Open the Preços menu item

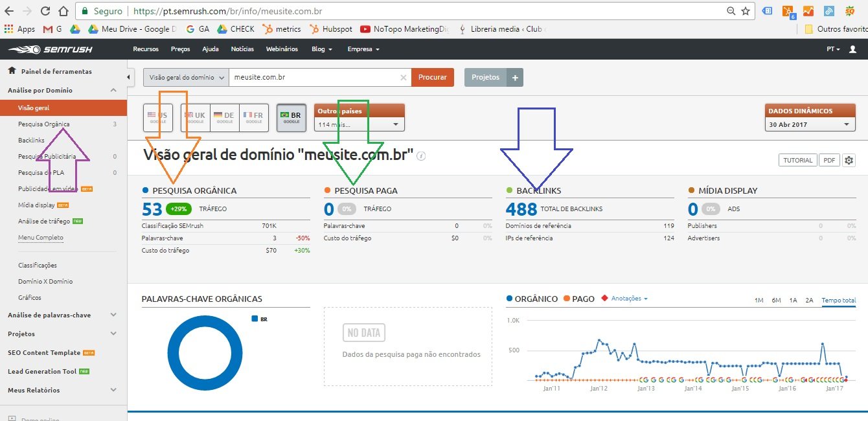point(180,49)
